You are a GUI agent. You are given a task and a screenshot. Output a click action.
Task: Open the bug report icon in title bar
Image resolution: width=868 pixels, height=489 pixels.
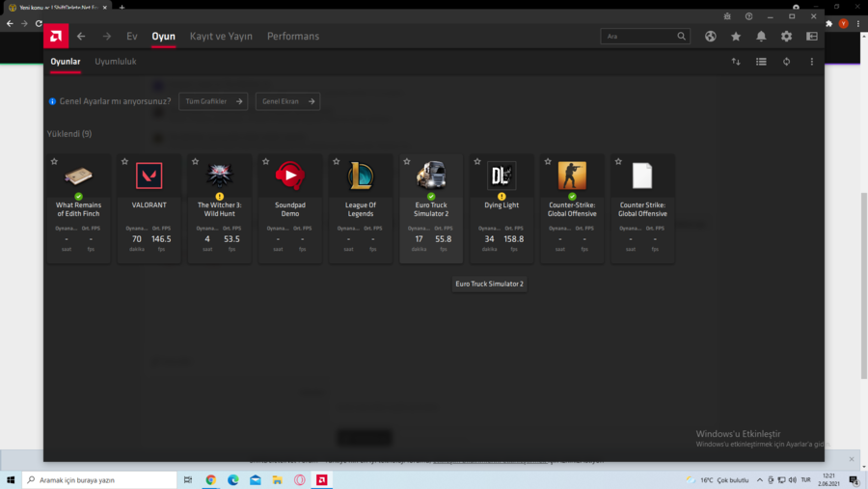coord(727,16)
